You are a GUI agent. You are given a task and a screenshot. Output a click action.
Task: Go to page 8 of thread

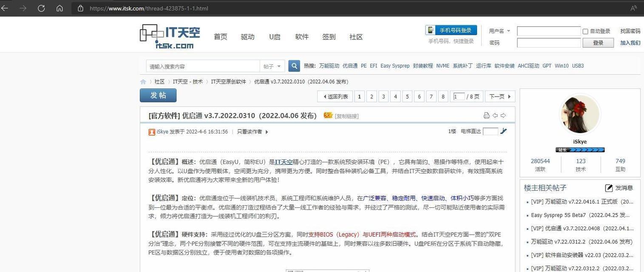pos(443,96)
